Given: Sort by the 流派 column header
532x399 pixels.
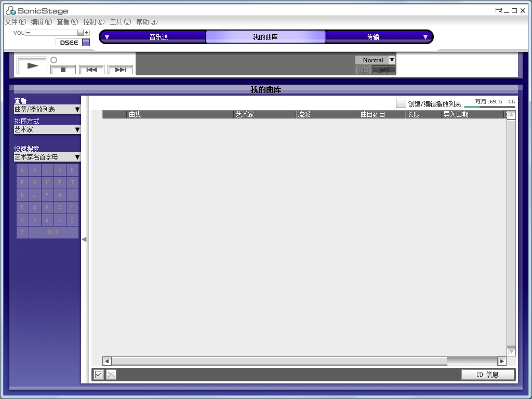Looking at the screenshot, I should coord(327,114).
